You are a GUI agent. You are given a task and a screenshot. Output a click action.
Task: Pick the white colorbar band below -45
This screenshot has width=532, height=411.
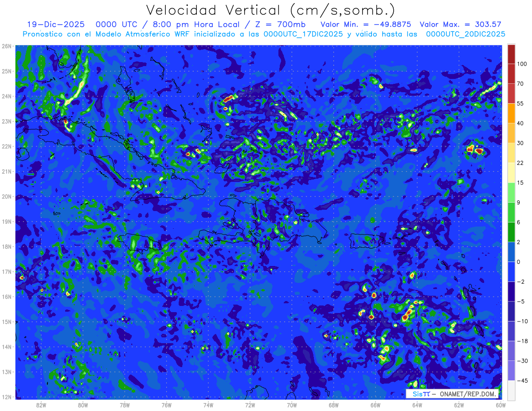click(511, 390)
